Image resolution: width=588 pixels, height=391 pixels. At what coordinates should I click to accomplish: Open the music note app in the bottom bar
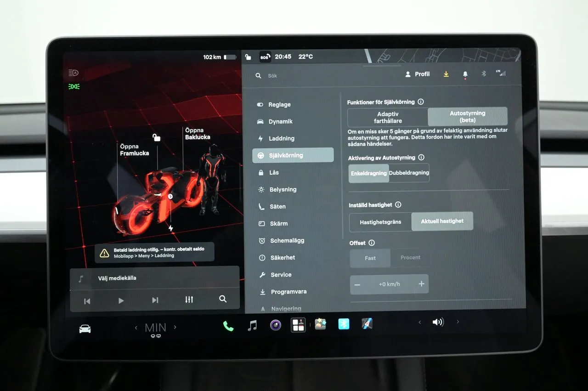click(252, 326)
